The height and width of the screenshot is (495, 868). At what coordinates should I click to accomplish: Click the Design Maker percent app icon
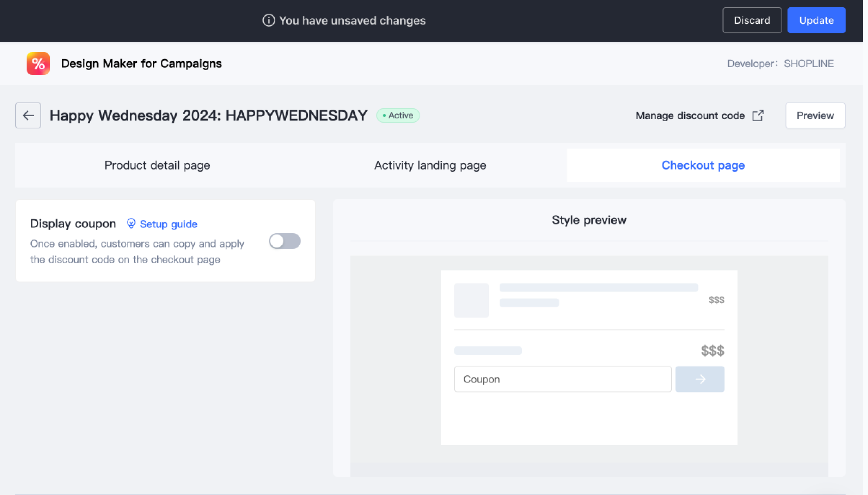[x=38, y=64]
